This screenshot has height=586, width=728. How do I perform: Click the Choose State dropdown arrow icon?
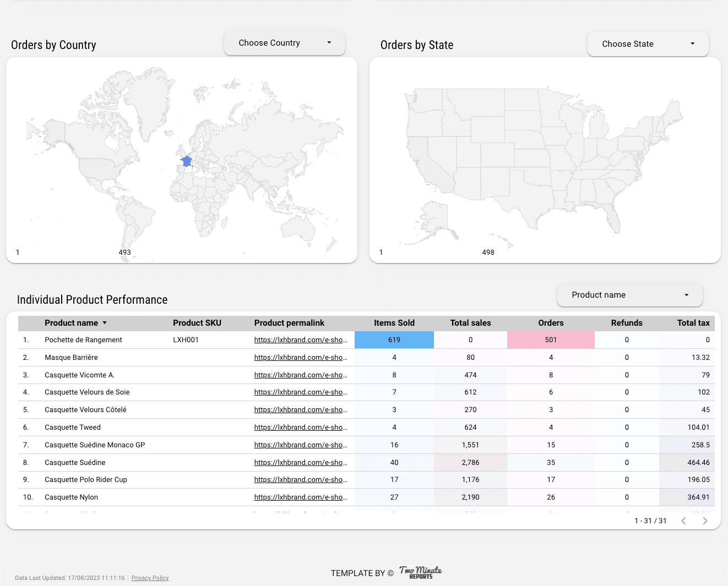(x=693, y=44)
